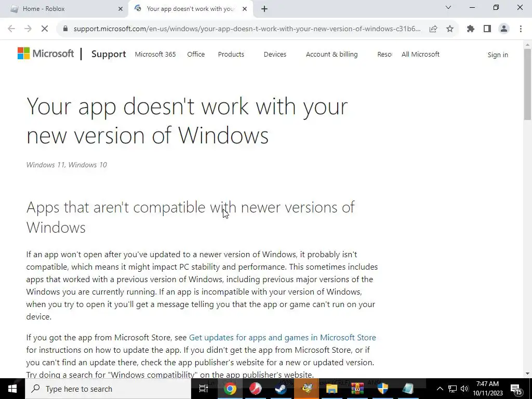Go to the Support home link
The width and height of the screenshot is (532, 399).
109,54
